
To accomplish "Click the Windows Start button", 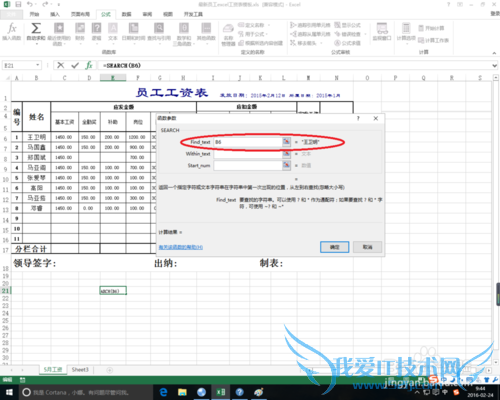I will (x=9, y=392).
